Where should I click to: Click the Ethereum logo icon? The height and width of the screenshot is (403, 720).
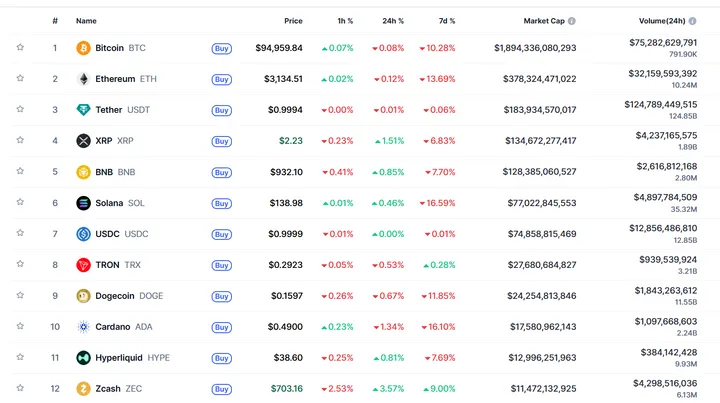point(83,79)
